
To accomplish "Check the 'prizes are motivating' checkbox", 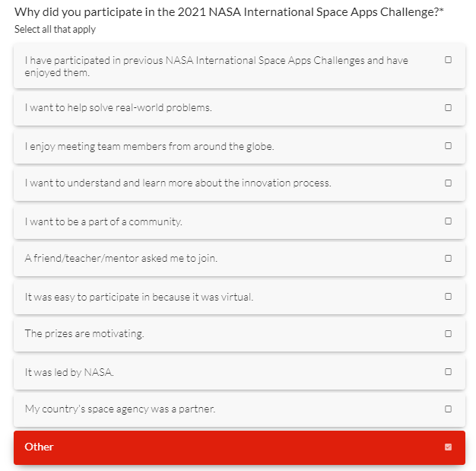I will click(x=448, y=334).
